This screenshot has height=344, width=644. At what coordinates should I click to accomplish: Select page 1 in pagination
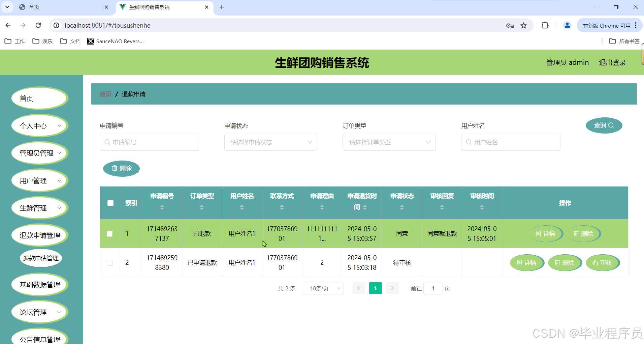(x=376, y=288)
